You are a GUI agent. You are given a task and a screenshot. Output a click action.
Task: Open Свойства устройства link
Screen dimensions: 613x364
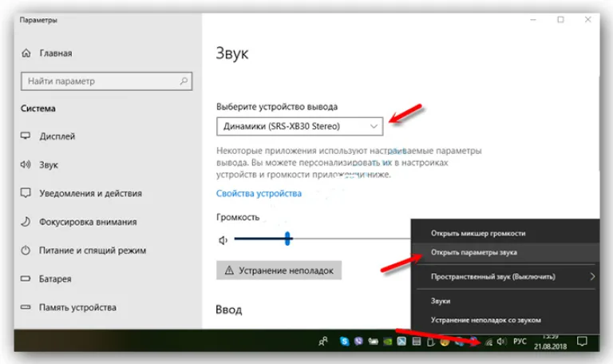(x=259, y=193)
